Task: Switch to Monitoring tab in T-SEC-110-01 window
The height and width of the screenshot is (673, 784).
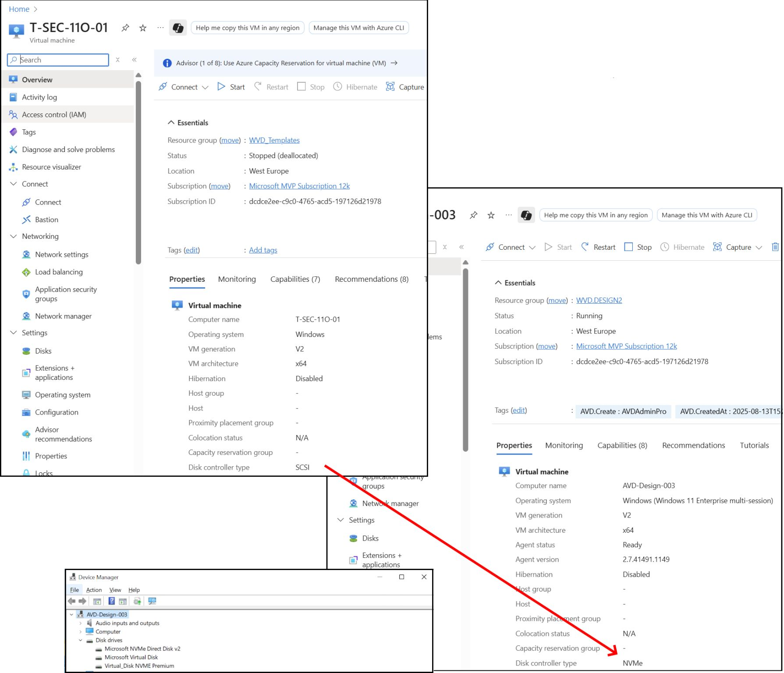Action: (x=237, y=280)
